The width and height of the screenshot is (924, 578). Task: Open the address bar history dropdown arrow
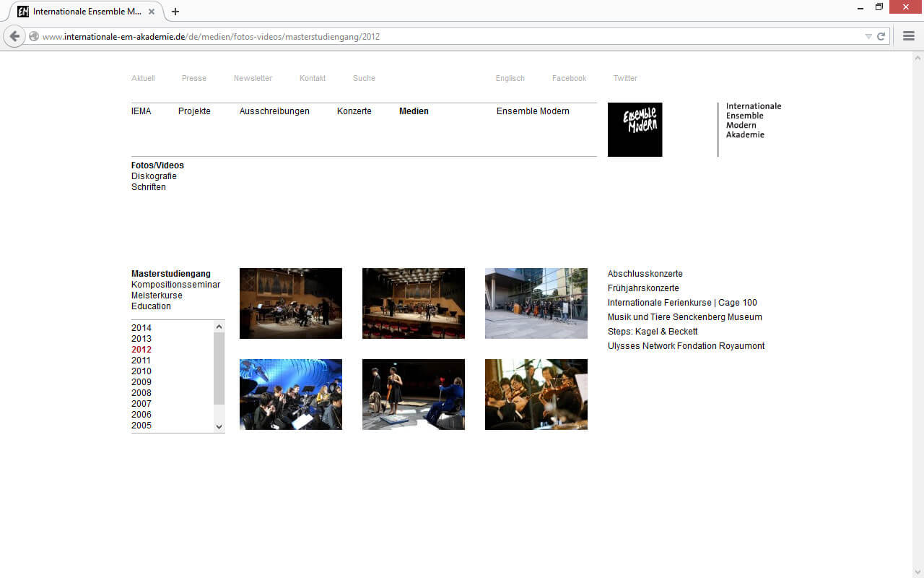[x=868, y=36]
